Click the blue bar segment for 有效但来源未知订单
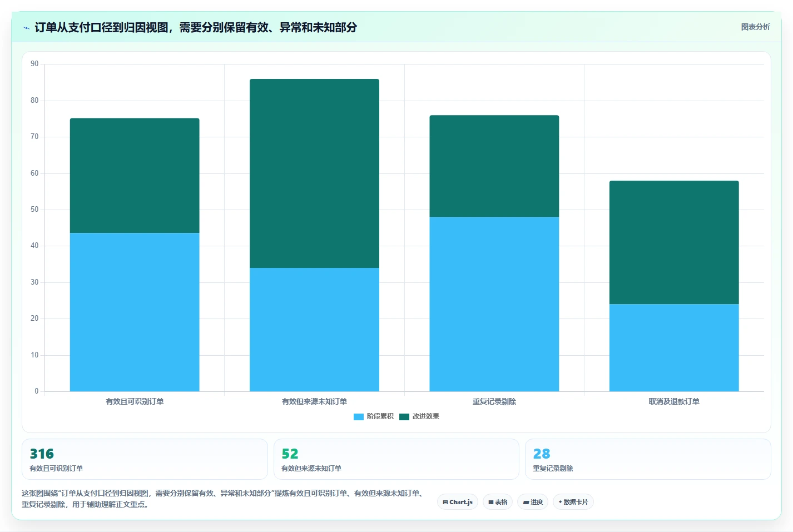Viewport: 793px width, 532px height. coord(314,330)
